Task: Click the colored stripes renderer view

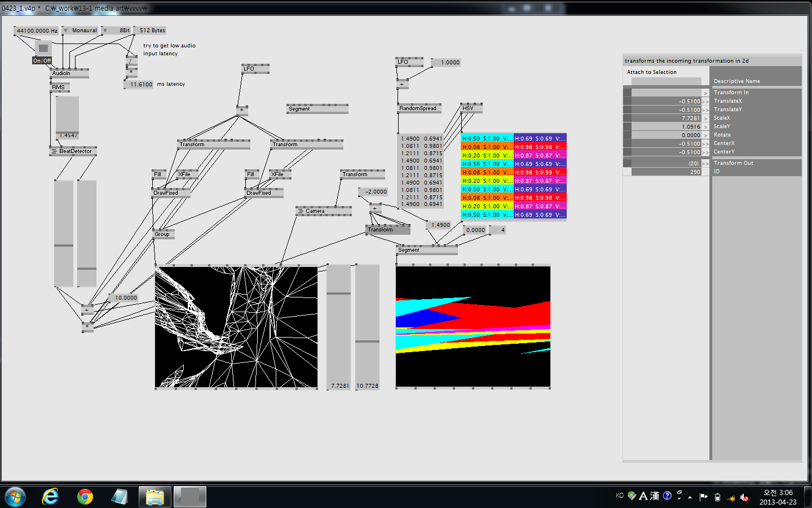Action: point(473,327)
